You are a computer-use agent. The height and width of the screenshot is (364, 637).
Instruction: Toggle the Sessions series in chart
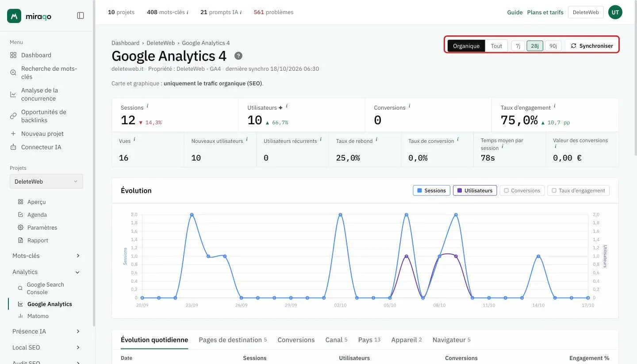click(x=432, y=191)
